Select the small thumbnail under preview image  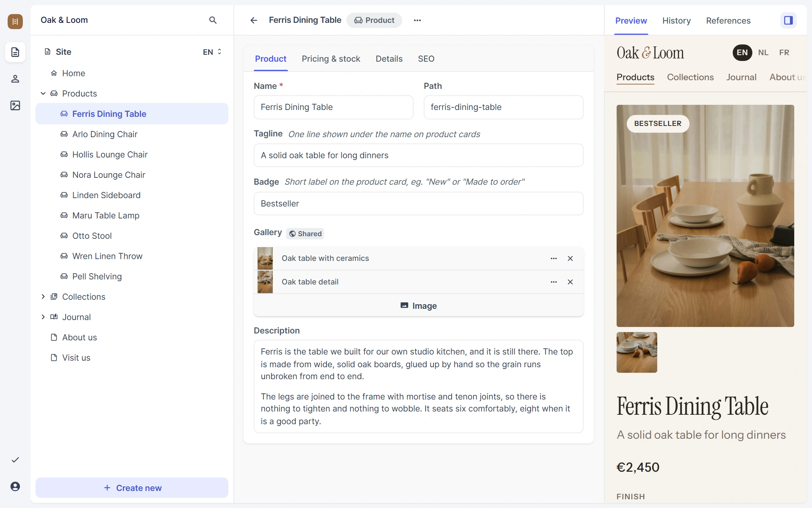tap(637, 352)
